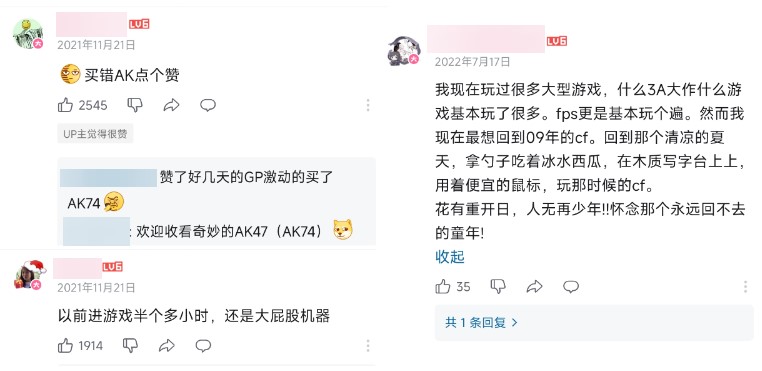Share the 2022年7月17日 comment

point(535,286)
